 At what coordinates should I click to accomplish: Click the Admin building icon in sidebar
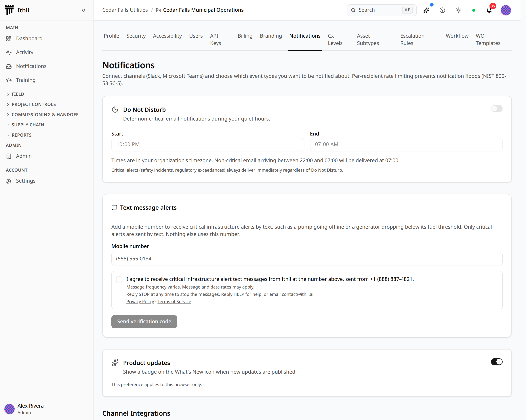coord(9,156)
